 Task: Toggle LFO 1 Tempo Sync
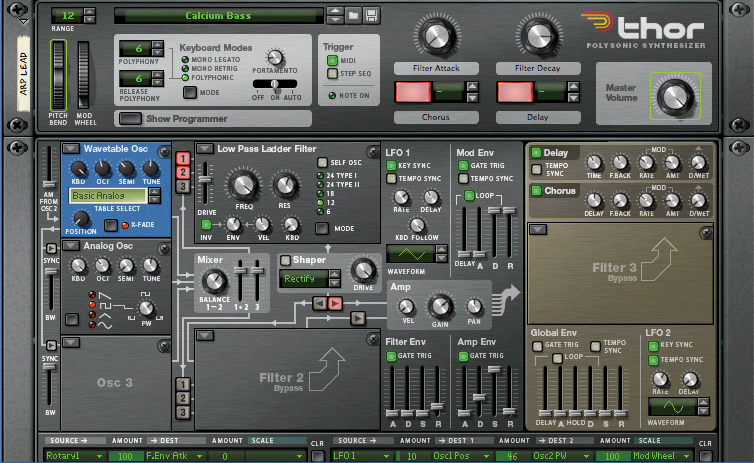pos(391,178)
